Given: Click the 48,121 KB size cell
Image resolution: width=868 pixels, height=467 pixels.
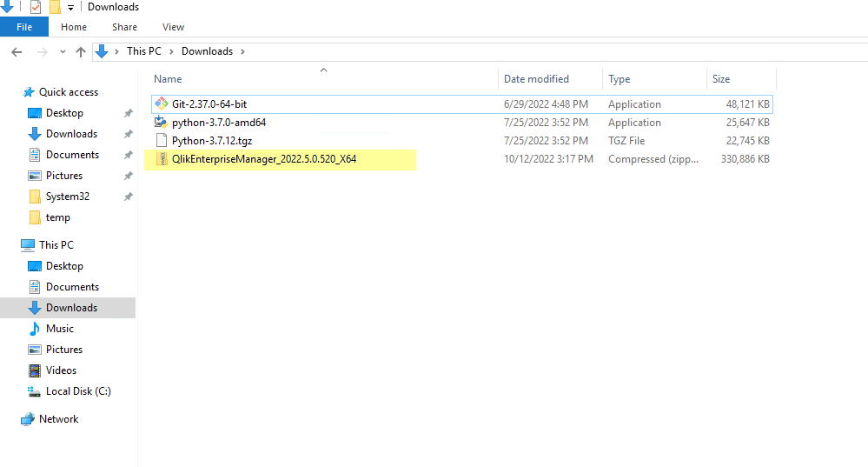Looking at the screenshot, I should (747, 104).
